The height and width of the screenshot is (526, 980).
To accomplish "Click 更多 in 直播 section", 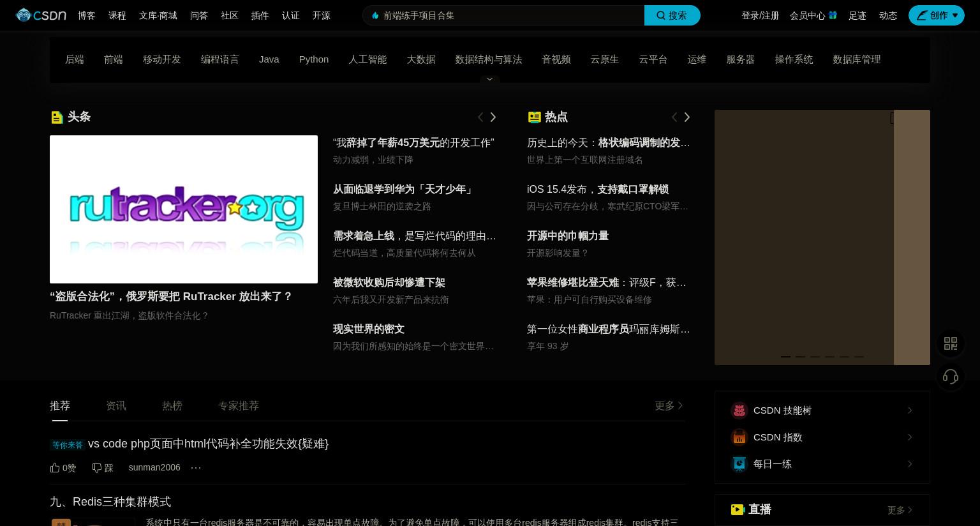I will [x=900, y=510].
